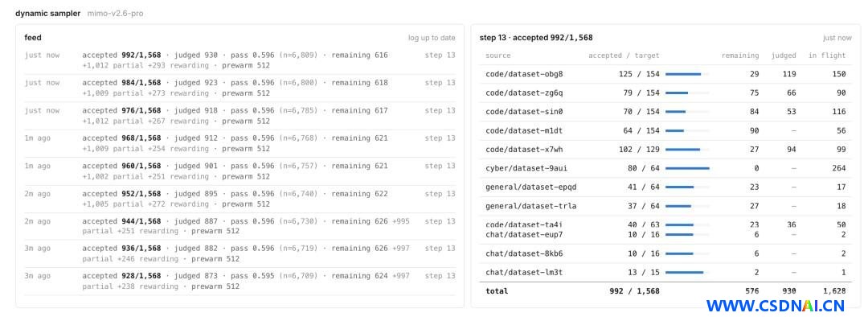
Task: Click progress bar for code/dataset-obg8
Action: [x=687, y=74]
